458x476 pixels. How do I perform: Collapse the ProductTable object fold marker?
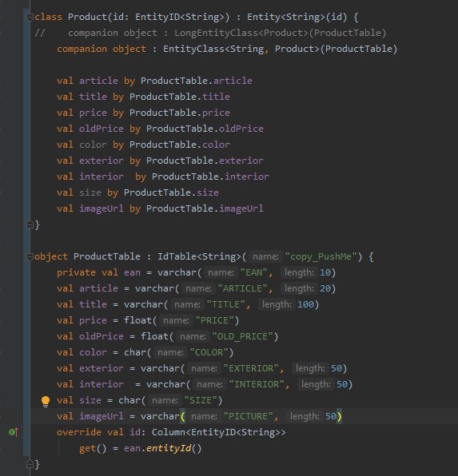tap(30, 257)
